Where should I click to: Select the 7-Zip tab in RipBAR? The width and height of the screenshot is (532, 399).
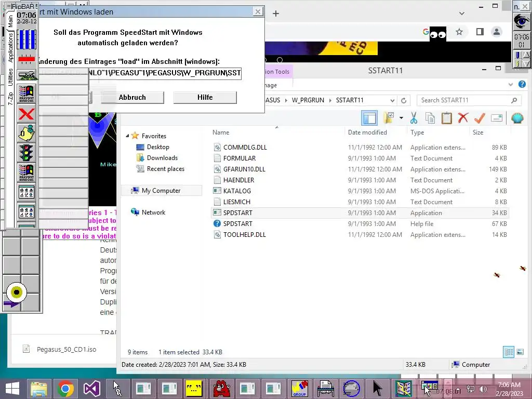click(x=10, y=98)
